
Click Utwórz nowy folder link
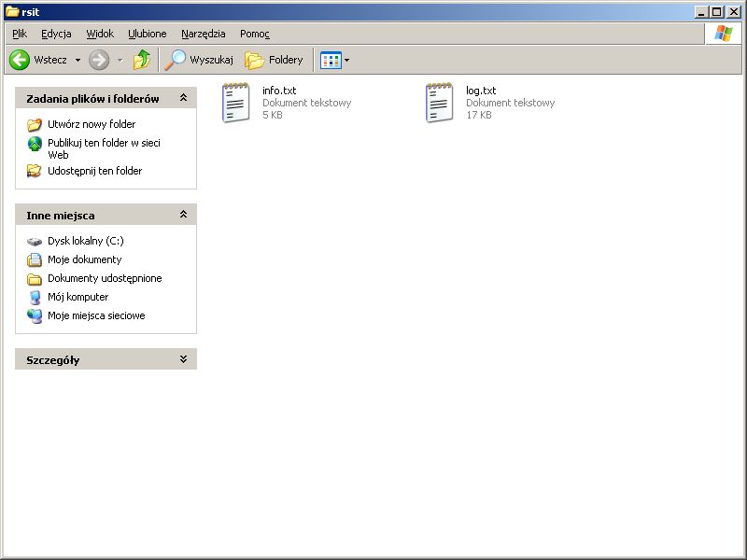pos(92,124)
